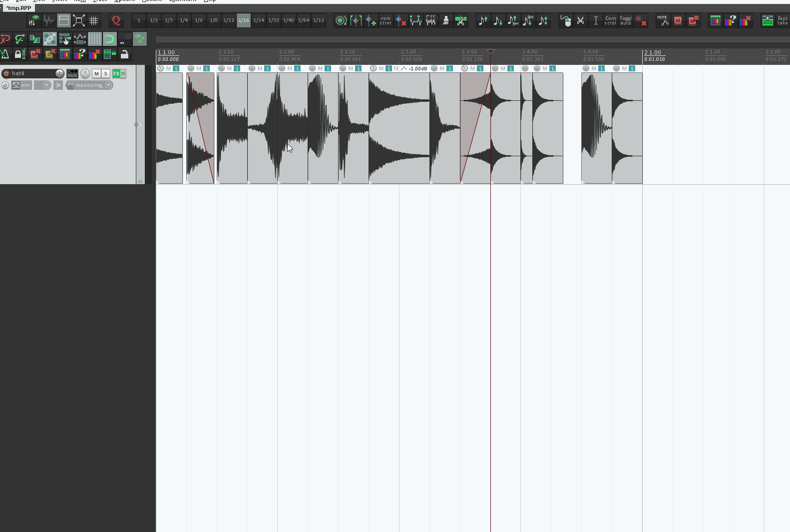Toggle the green snap magnet

click(110, 39)
